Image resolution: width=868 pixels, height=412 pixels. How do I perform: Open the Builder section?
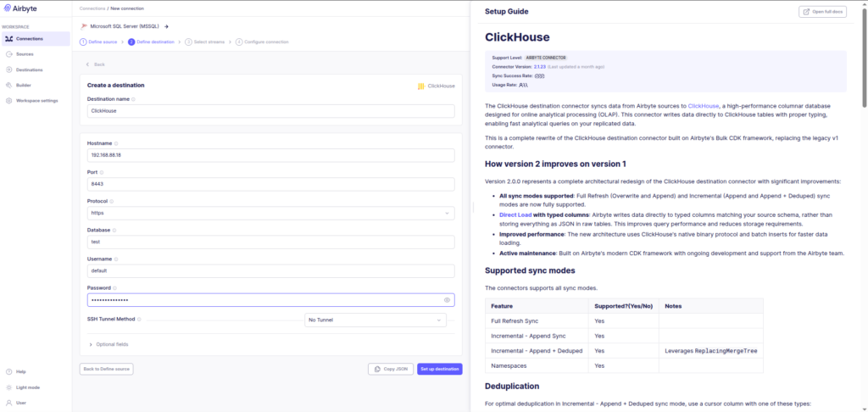(36, 86)
